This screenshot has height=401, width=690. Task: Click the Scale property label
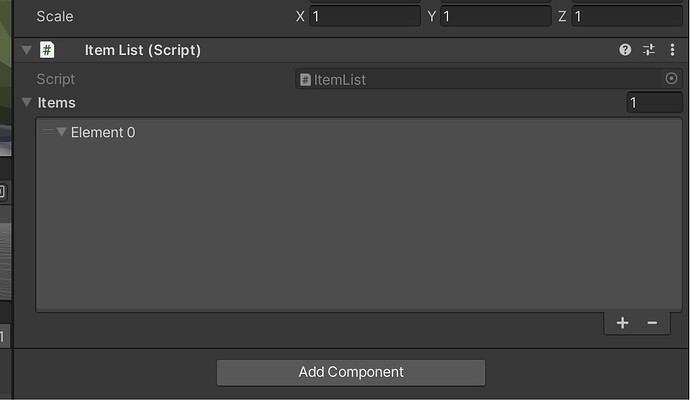pyautogui.click(x=55, y=17)
